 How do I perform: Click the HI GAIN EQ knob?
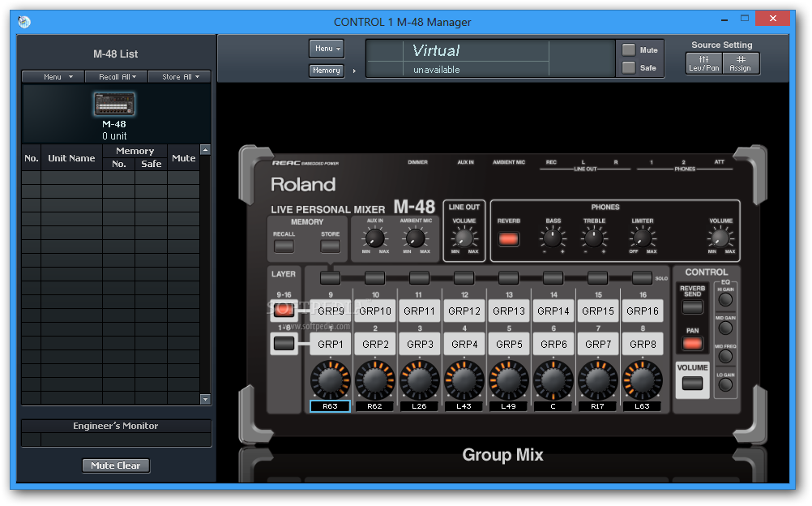[x=725, y=300]
